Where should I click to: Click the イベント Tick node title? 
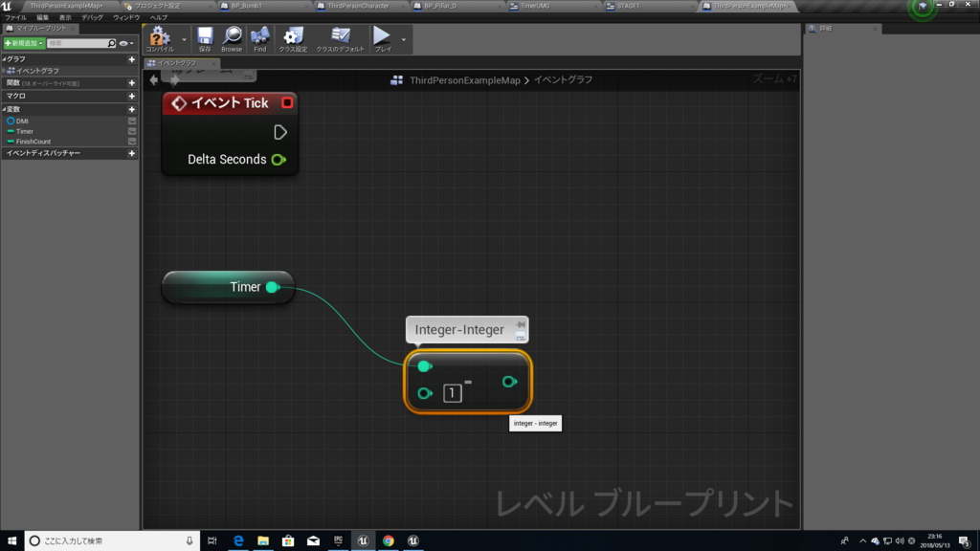pyautogui.click(x=230, y=103)
